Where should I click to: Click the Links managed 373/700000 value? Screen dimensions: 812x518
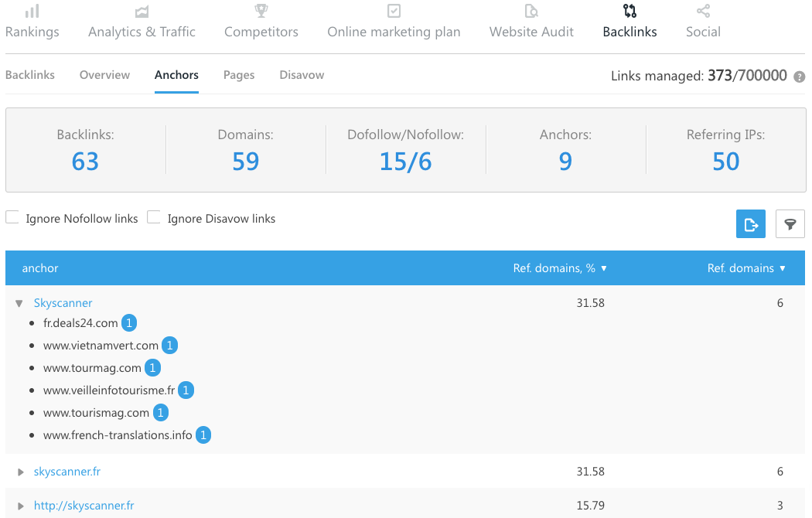[x=747, y=76]
